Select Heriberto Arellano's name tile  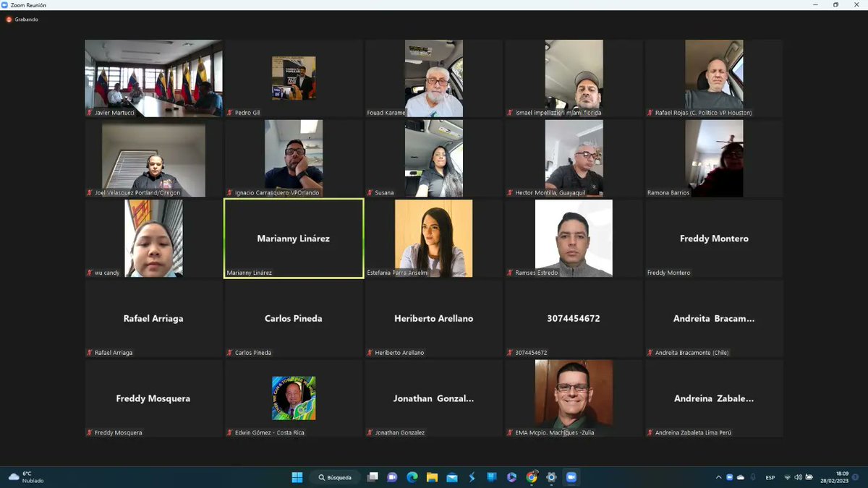[x=434, y=319]
